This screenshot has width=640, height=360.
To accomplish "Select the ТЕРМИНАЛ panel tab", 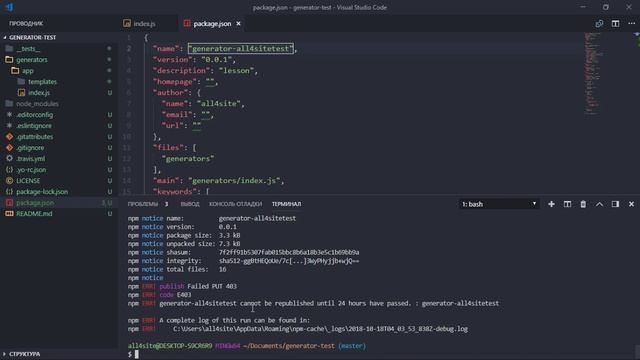I will [287, 204].
